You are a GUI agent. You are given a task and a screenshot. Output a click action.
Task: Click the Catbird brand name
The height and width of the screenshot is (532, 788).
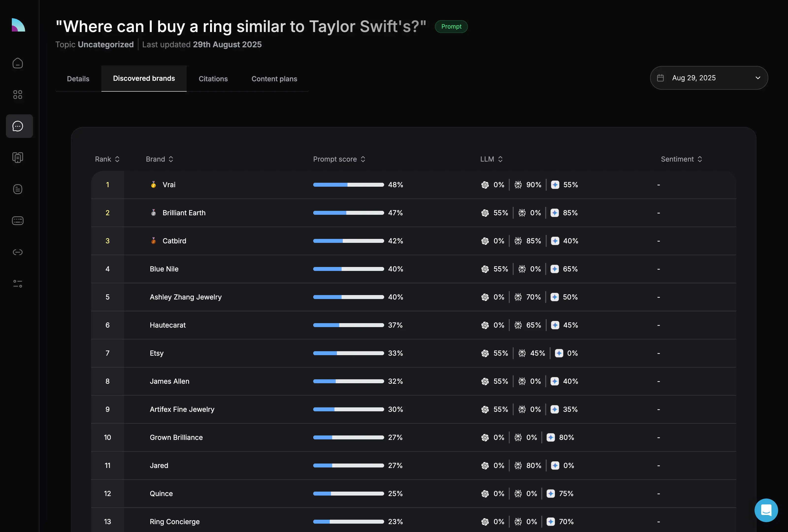pos(174,241)
